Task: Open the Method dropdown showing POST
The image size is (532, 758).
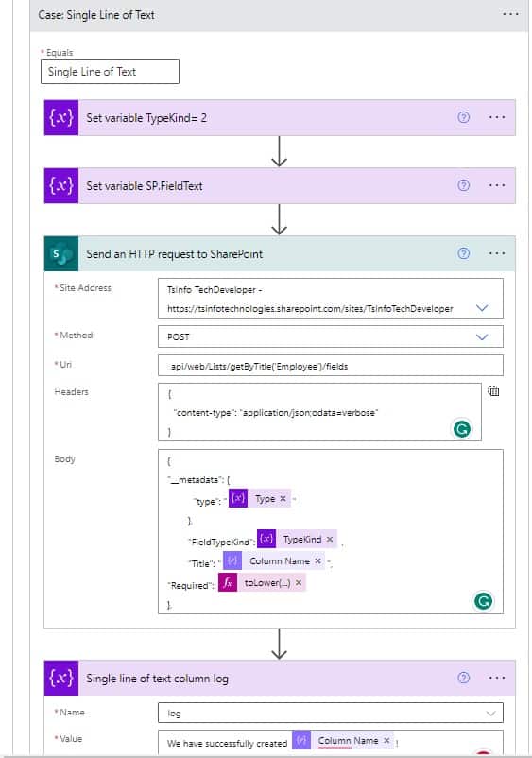Action: pyautogui.click(x=482, y=337)
